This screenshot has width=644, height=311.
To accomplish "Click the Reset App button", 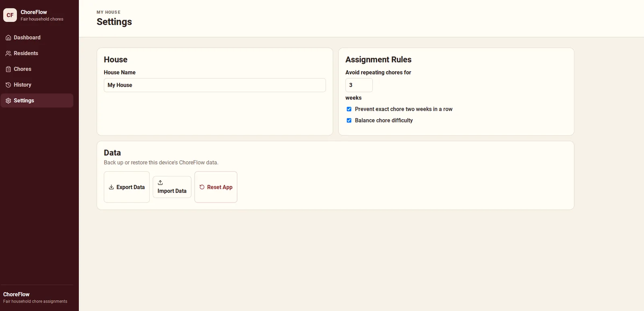I will click(216, 187).
